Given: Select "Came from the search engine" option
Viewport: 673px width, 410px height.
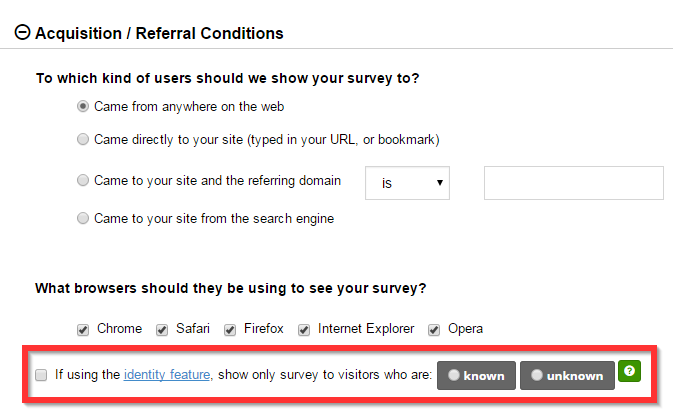Looking at the screenshot, I should 83,218.
